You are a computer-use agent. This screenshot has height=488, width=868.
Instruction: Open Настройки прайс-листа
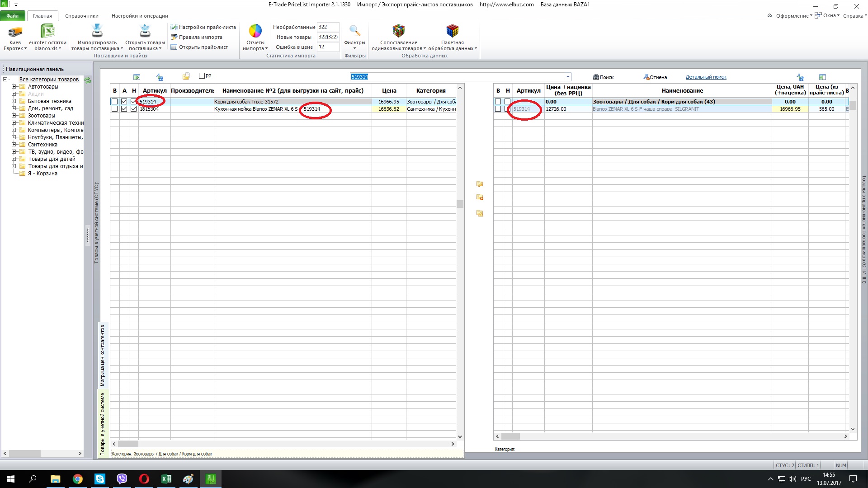point(203,27)
